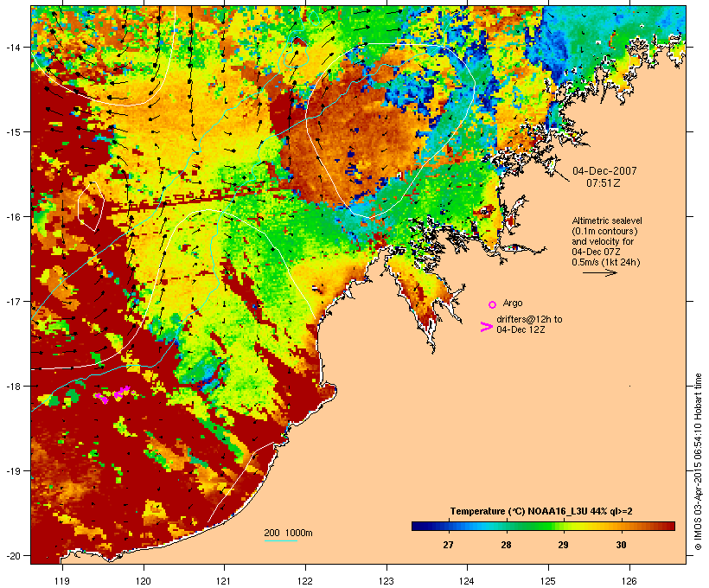Click the colorbar value 28
Image resolution: width=709 pixels, height=588 pixels.
(506, 545)
